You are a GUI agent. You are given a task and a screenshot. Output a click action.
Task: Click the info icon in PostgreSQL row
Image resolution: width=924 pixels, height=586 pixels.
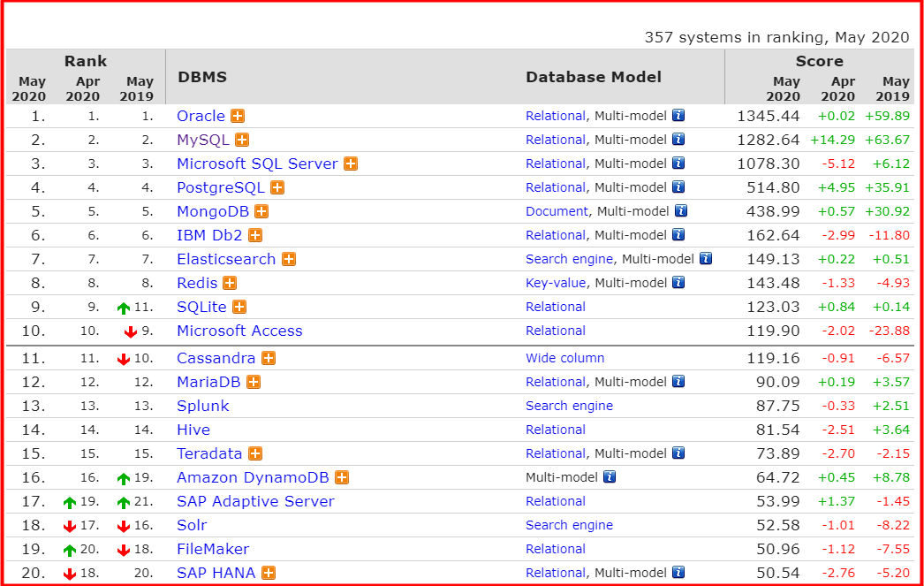(678, 186)
